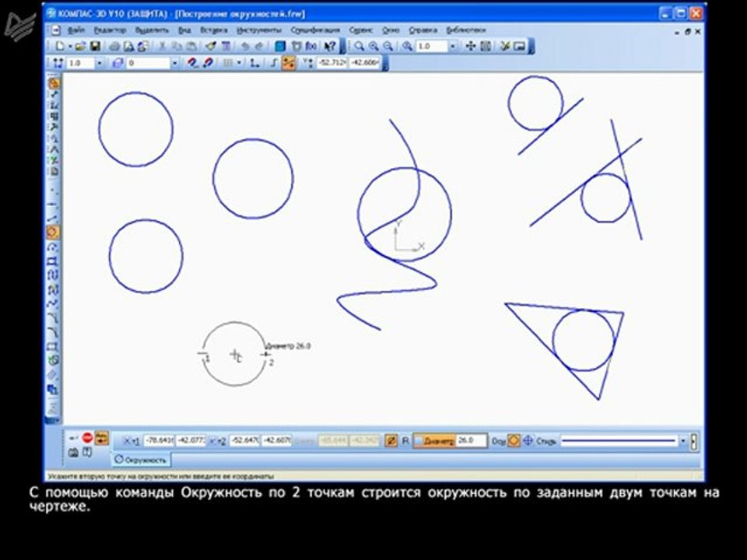Click the Zoom out magnifier
Screen dimensions: 747x560
pyautogui.click(x=388, y=46)
